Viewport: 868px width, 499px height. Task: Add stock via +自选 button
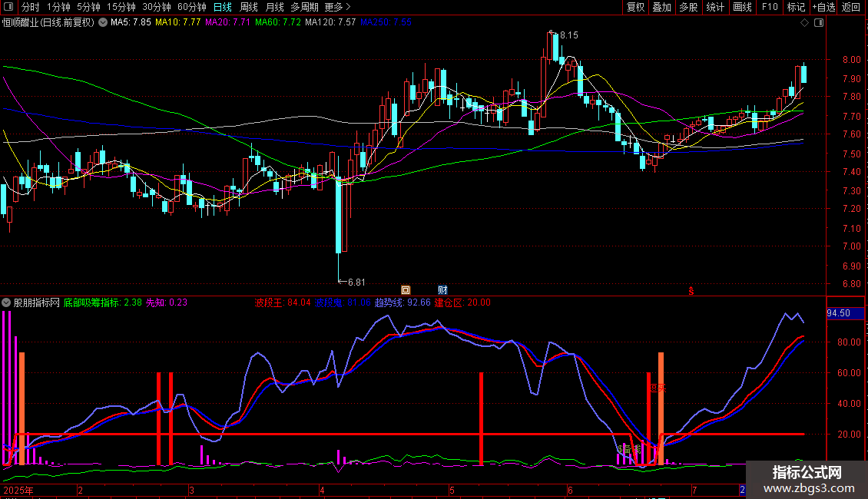click(823, 7)
